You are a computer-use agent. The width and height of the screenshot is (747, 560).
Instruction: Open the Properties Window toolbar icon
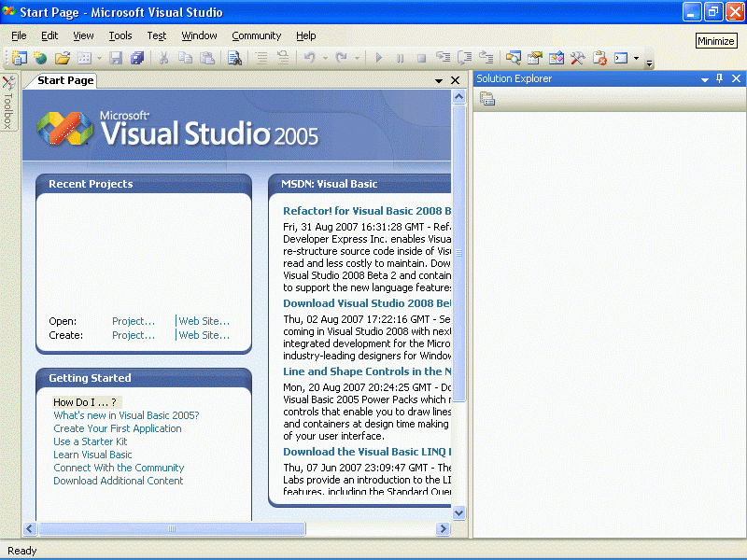(x=534, y=58)
